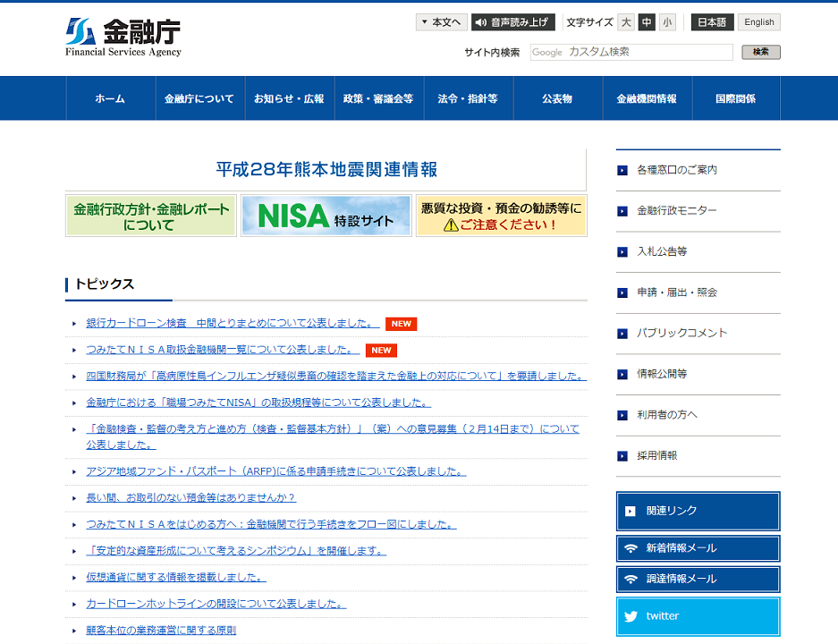The height and width of the screenshot is (644, 838).
Task: Click the RSS wifi icon on 新着情報メール
Action: point(631,548)
